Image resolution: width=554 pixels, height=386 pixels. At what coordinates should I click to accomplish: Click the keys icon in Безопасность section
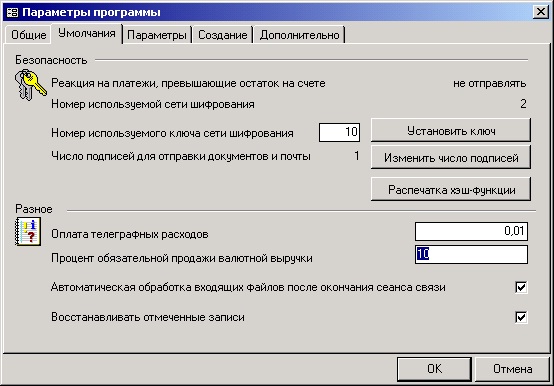(31, 85)
